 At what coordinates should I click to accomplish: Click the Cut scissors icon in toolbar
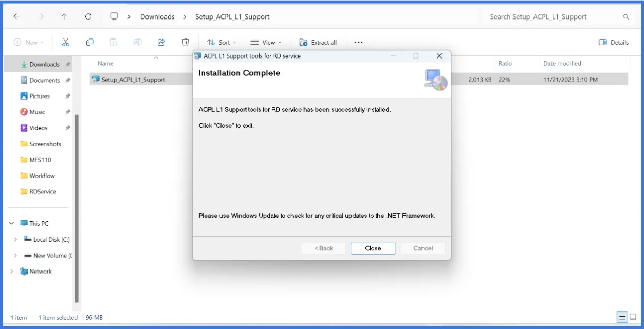[x=66, y=42]
